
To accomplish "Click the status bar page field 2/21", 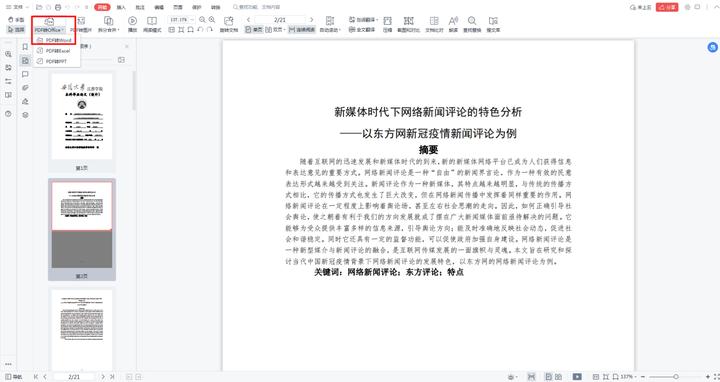I will click(x=74, y=377).
